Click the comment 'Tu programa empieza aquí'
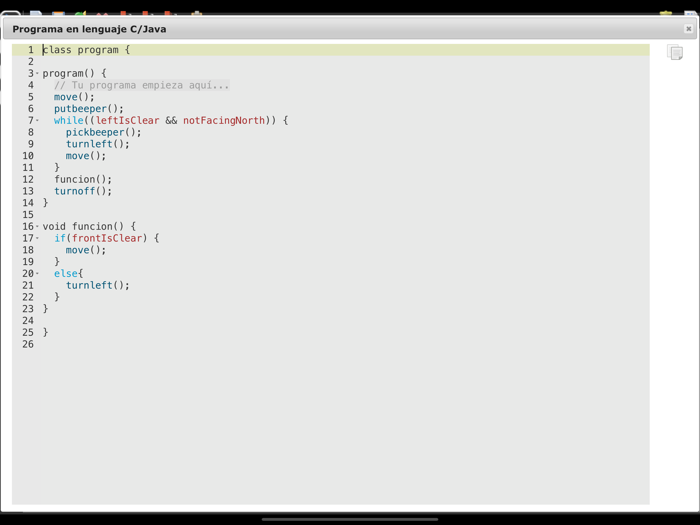The width and height of the screenshot is (700, 525). 141,86
